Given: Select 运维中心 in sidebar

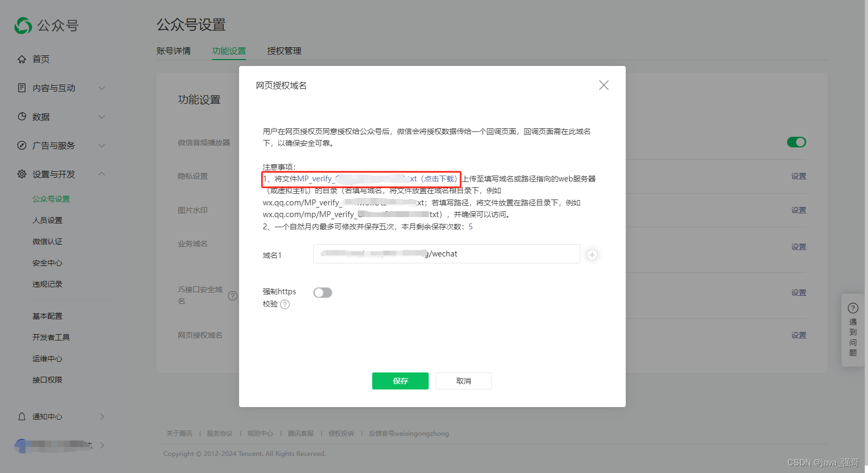Looking at the screenshot, I should click(x=47, y=359).
